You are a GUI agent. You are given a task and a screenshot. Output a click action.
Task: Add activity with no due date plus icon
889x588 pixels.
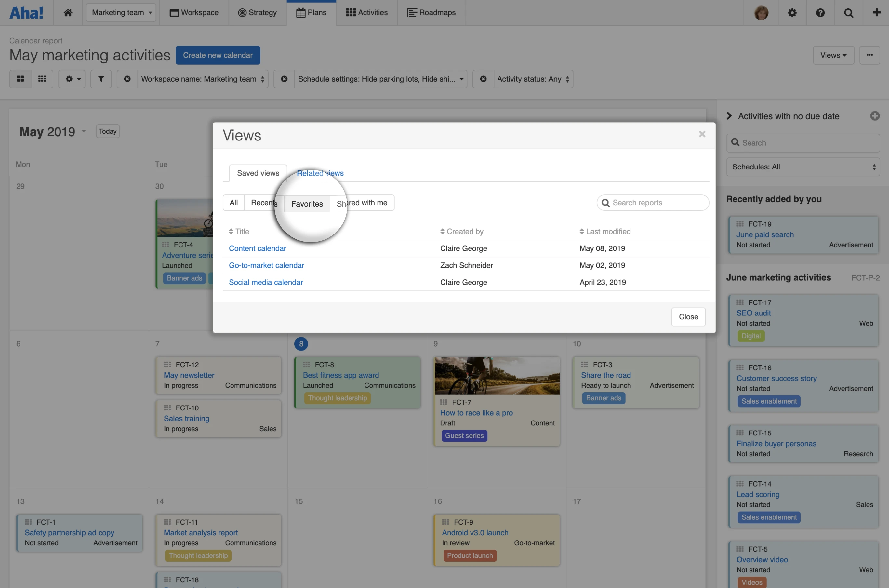coord(874,116)
